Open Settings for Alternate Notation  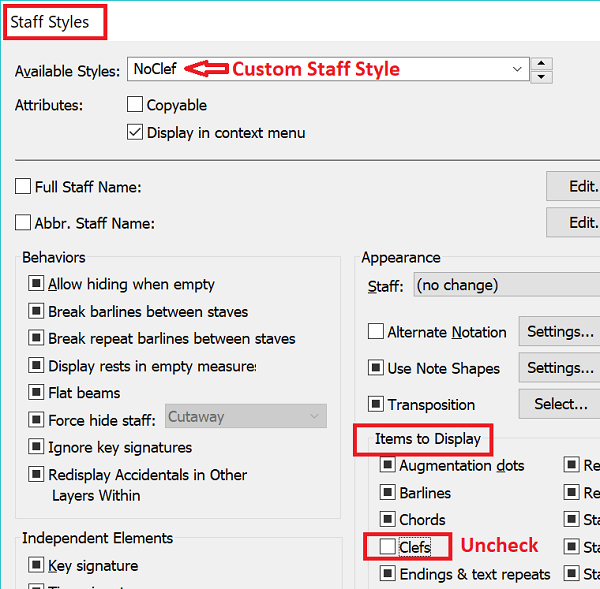(x=561, y=332)
